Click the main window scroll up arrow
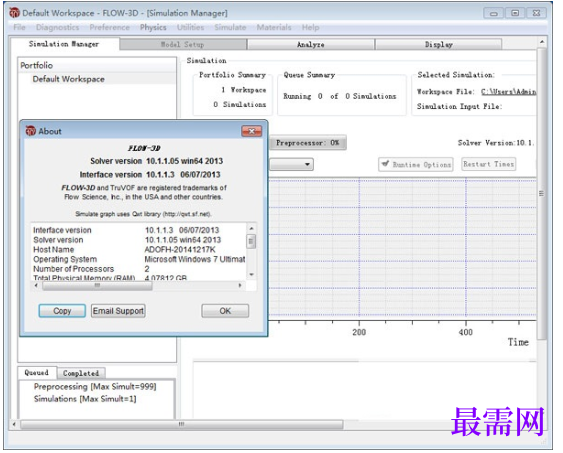The height and width of the screenshot is (453, 563). click(x=542, y=42)
